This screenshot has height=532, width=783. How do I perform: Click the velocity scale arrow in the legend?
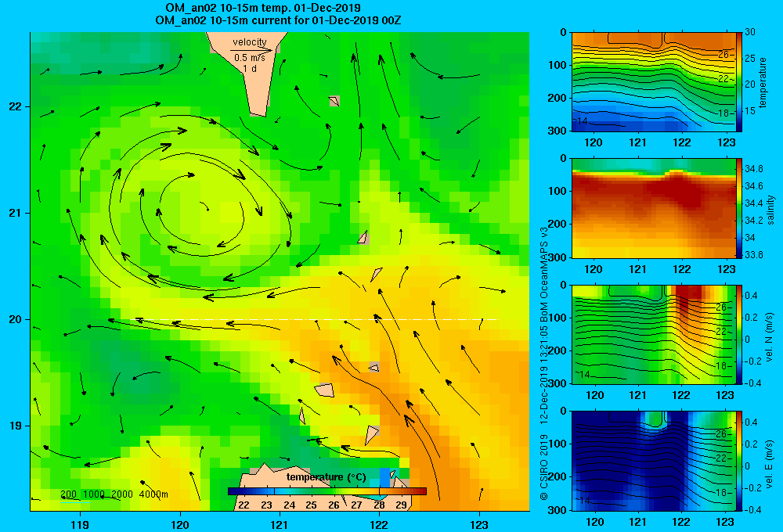(x=251, y=50)
